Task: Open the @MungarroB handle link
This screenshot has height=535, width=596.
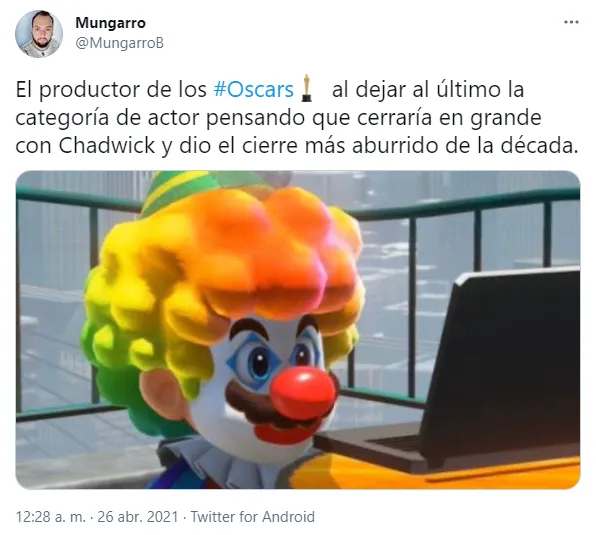Action: [119, 43]
